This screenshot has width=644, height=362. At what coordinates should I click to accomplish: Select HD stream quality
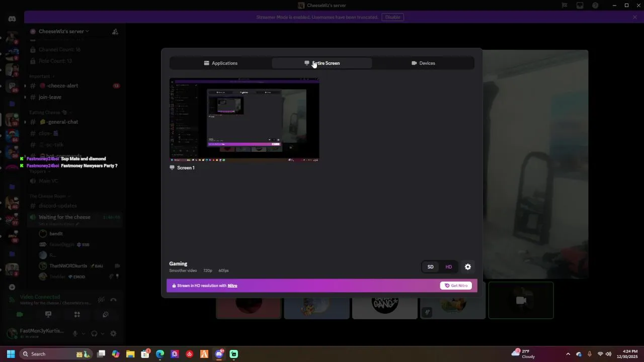click(449, 267)
